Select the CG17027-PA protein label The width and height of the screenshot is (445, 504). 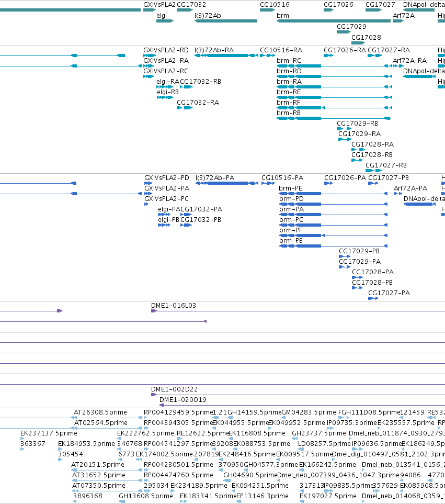tap(389, 293)
